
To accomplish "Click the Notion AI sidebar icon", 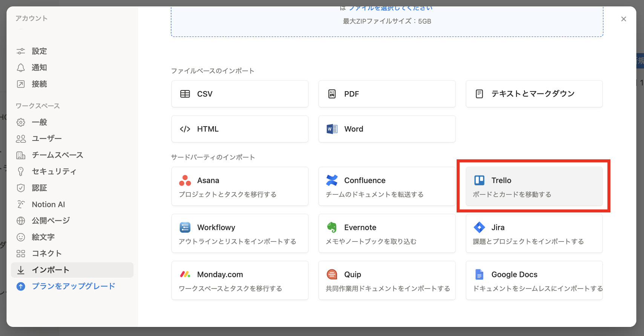I will (x=21, y=205).
